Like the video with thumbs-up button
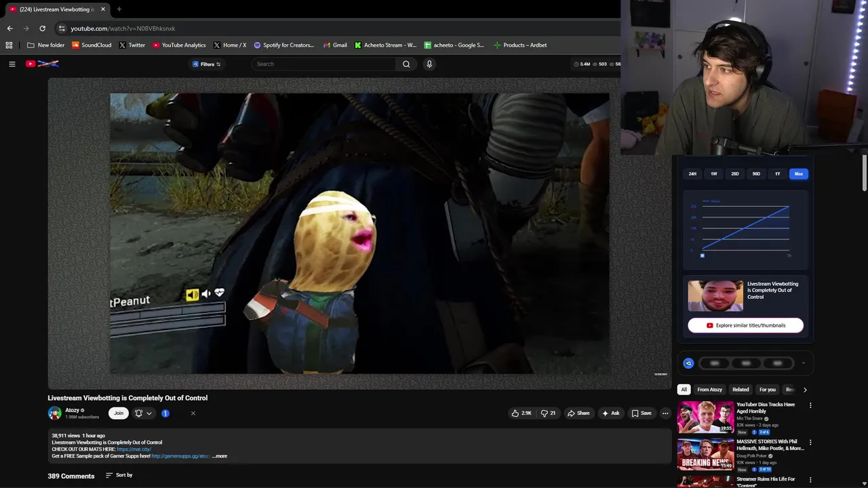 click(x=521, y=413)
